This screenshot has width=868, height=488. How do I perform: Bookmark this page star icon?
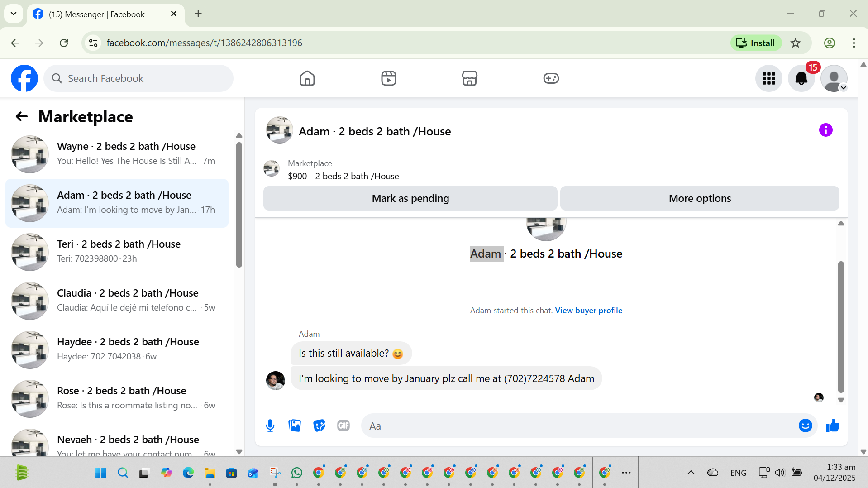[796, 43]
